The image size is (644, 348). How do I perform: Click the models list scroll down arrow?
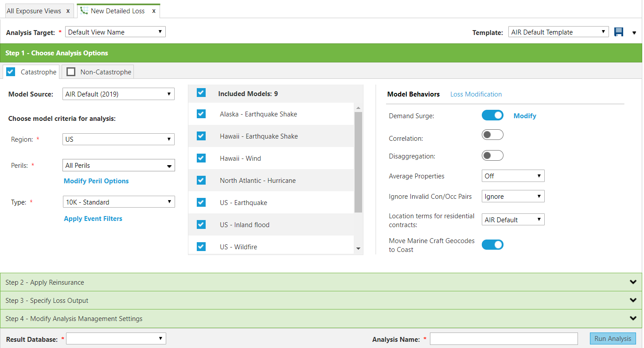358,249
